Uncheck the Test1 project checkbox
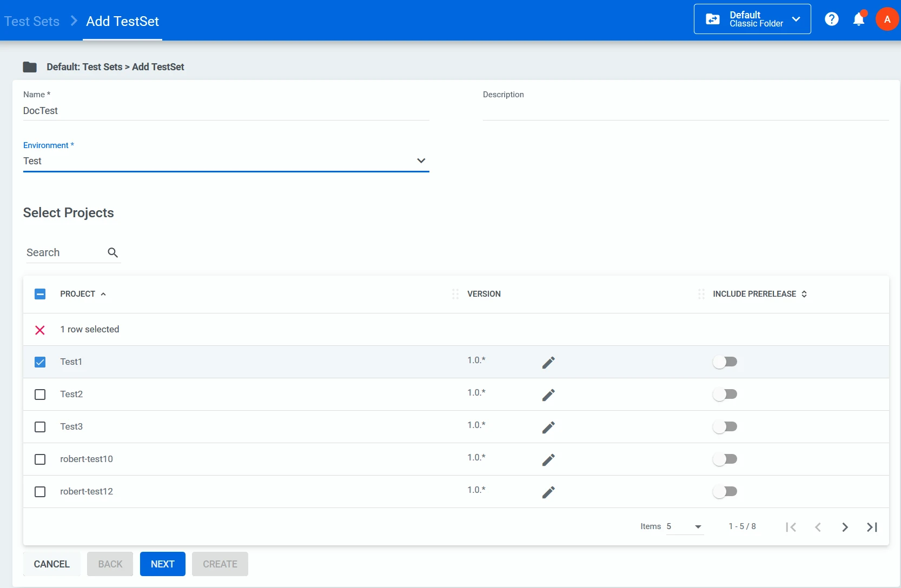The height and width of the screenshot is (588, 901). [40, 362]
